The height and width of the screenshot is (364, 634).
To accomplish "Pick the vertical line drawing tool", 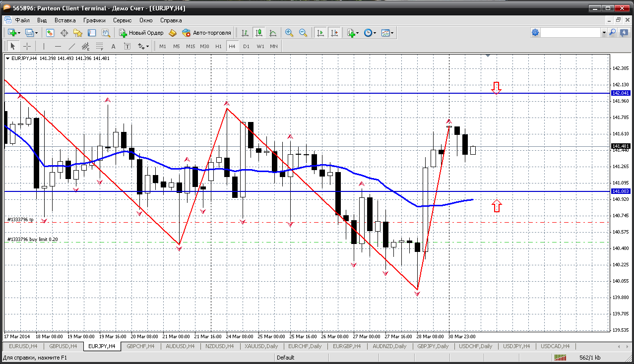I will pos(44,46).
